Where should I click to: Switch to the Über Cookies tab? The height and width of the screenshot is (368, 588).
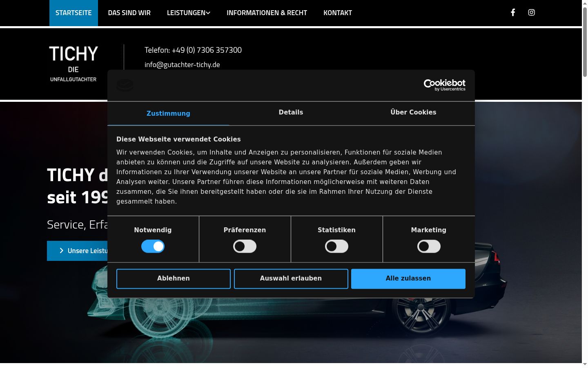click(413, 113)
